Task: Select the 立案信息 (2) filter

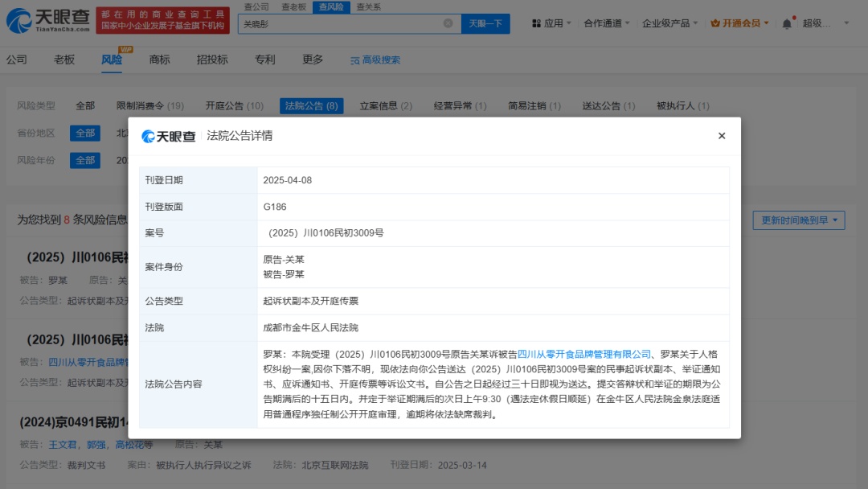Action: 386,105
